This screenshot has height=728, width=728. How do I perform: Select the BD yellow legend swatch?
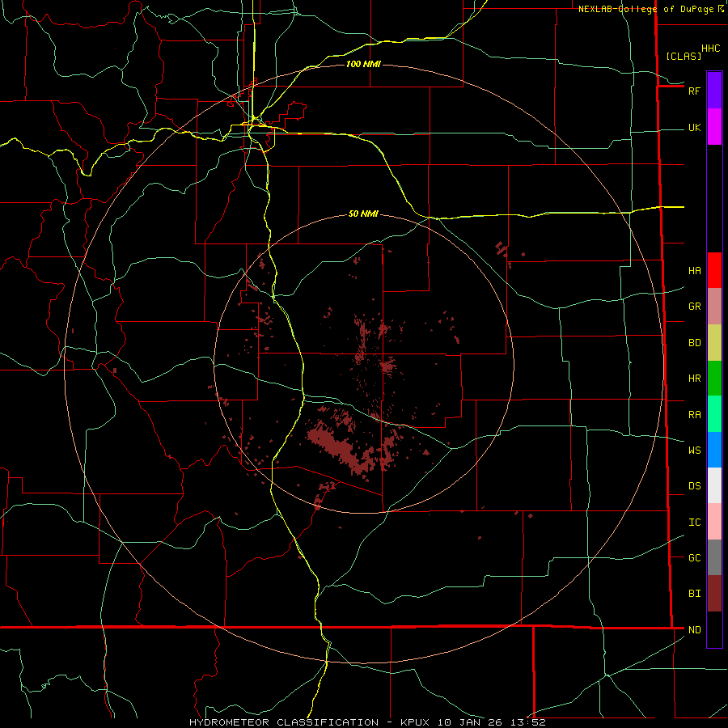pyautogui.click(x=714, y=343)
